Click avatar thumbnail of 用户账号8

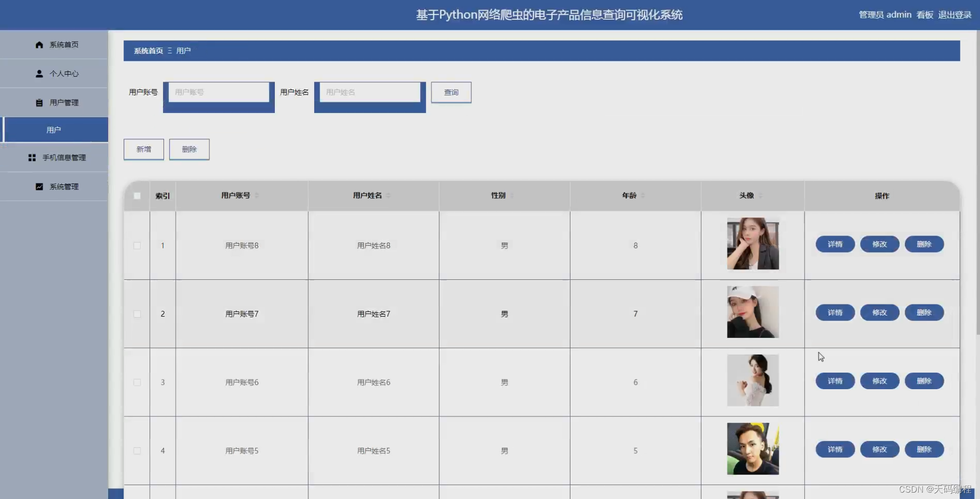tap(753, 244)
